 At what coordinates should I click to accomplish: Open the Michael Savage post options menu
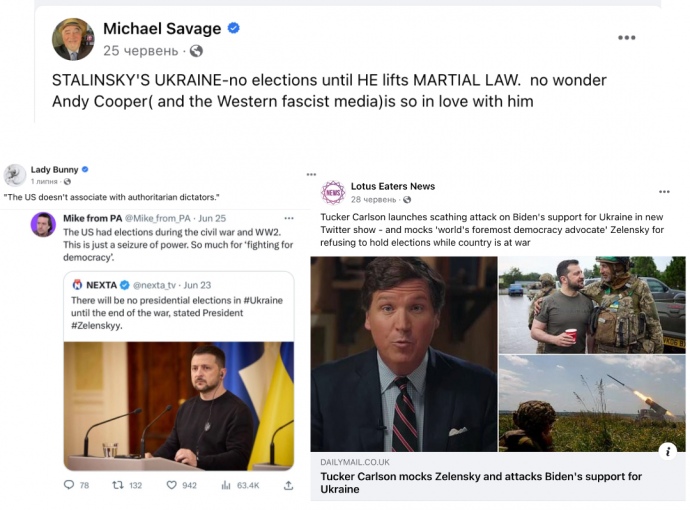pyautogui.click(x=626, y=38)
